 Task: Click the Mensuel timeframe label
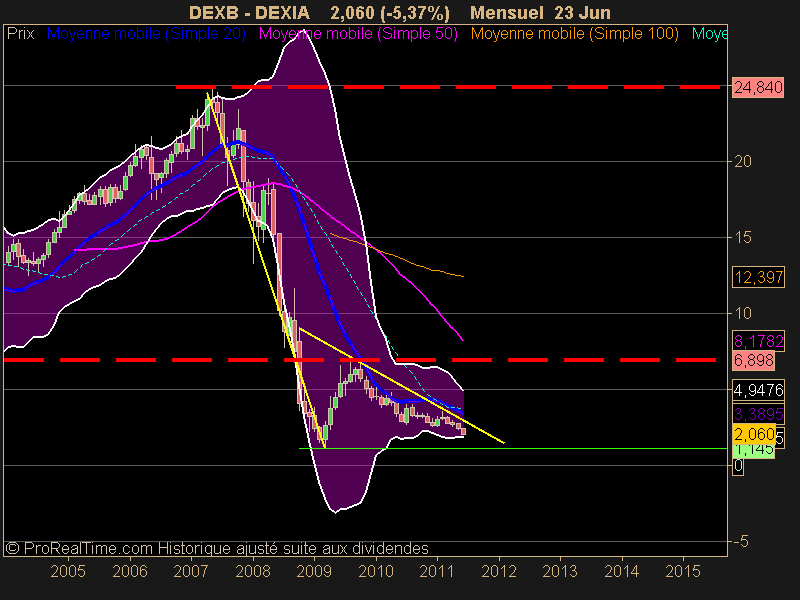click(507, 12)
